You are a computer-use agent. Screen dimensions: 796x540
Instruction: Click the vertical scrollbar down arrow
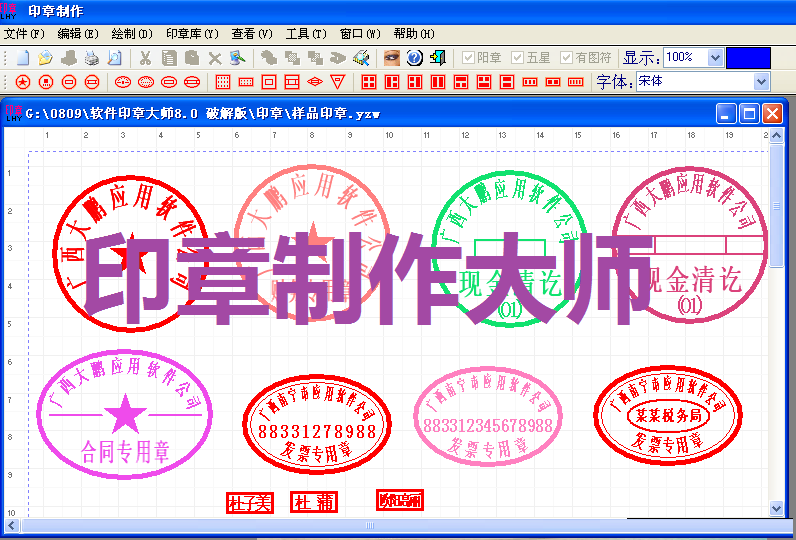click(x=777, y=509)
